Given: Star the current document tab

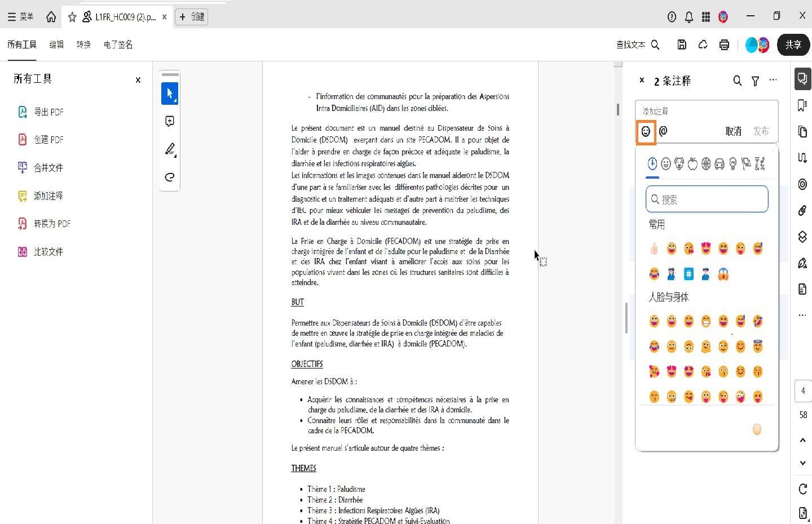Looking at the screenshot, I should coord(72,17).
